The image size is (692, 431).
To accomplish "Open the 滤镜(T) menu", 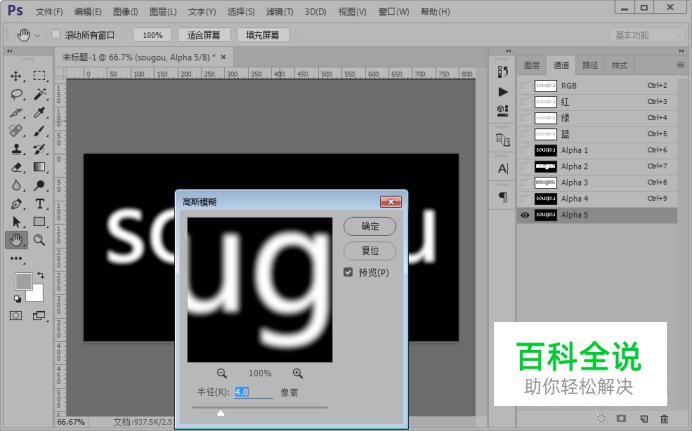I will 279,12.
